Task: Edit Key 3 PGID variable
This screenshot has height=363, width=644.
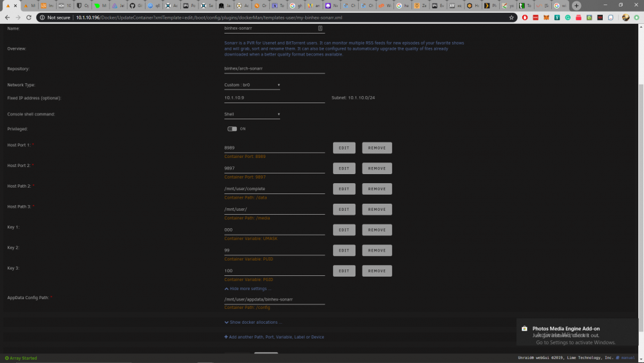Action: tap(344, 271)
